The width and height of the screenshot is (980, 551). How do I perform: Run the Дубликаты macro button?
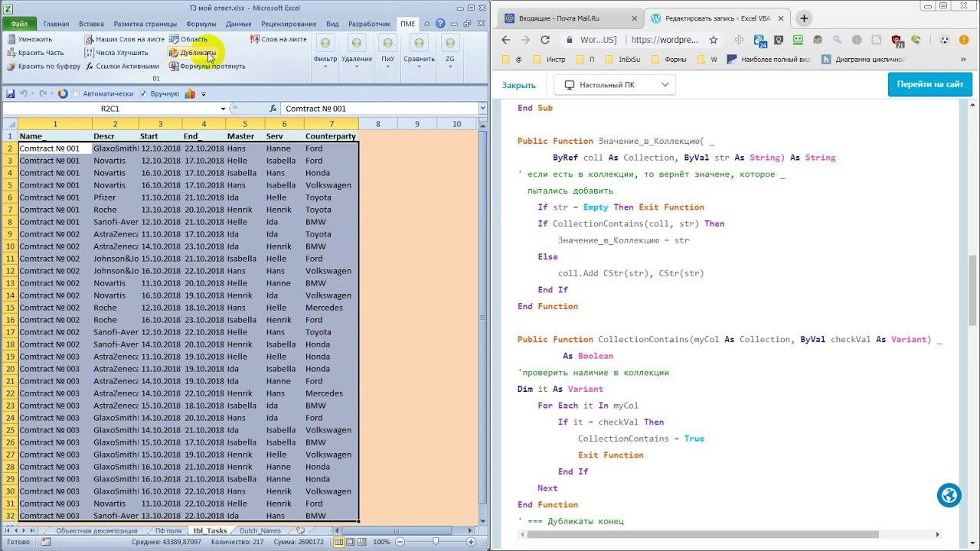pyautogui.click(x=192, y=53)
